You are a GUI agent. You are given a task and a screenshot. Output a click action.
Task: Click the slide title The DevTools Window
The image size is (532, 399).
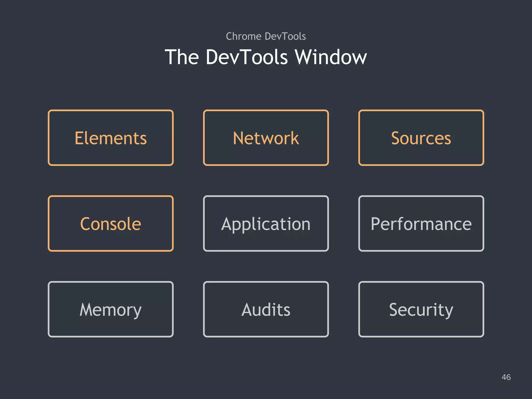tap(266, 57)
